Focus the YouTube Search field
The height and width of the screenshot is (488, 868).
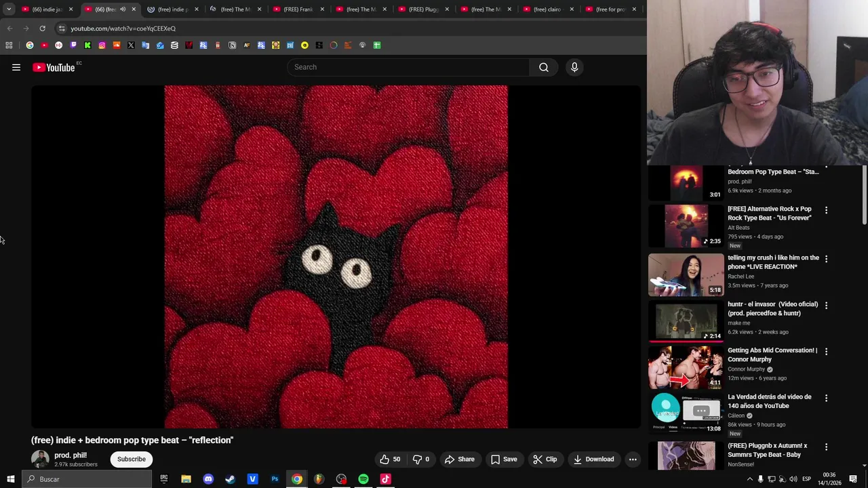[408, 67]
